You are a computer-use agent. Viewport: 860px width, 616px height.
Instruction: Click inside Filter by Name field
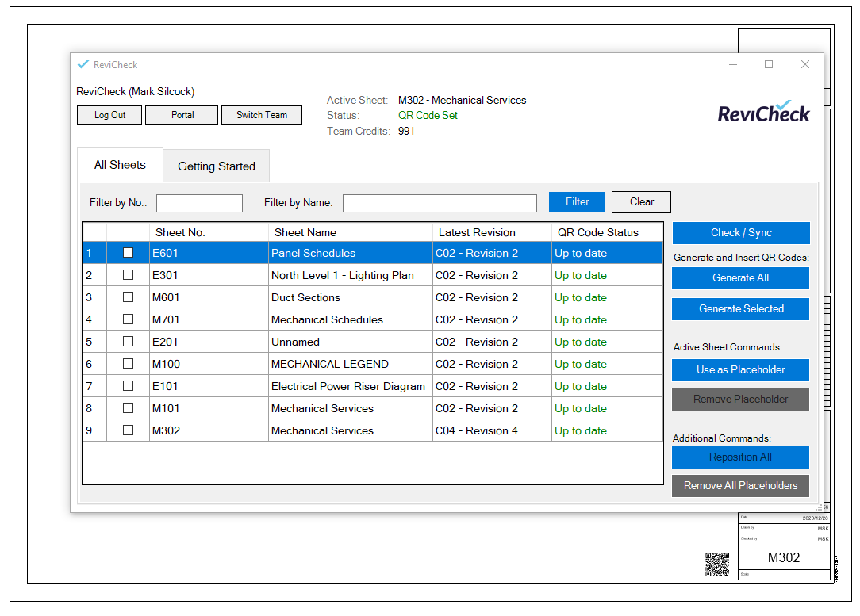click(440, 203)
